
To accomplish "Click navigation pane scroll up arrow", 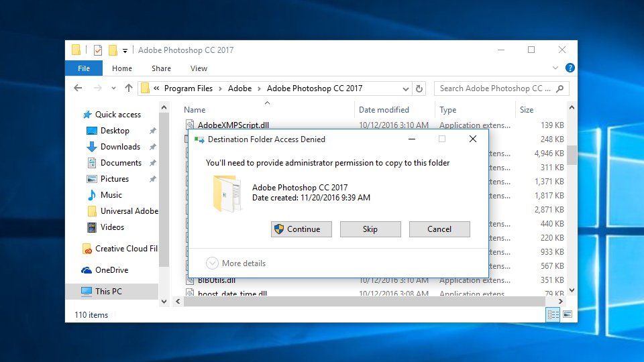I will pyautogui.click(x=164, y=107).
